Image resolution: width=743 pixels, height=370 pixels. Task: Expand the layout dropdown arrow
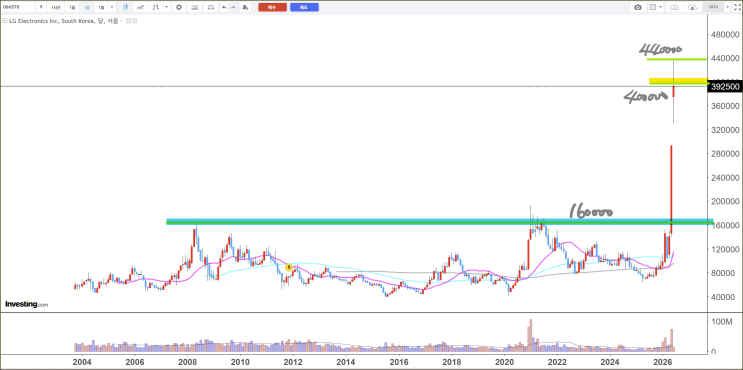(x=661, y=7)
